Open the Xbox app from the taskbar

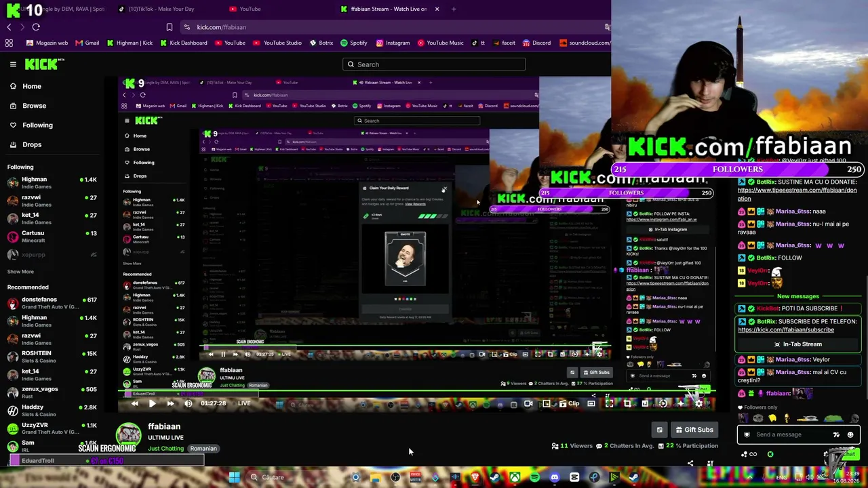(515, 477)
